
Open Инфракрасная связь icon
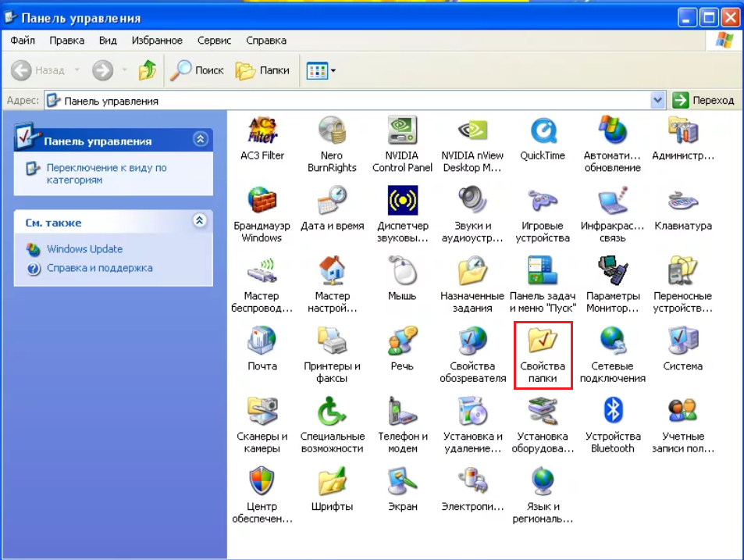tap(613, 215)
